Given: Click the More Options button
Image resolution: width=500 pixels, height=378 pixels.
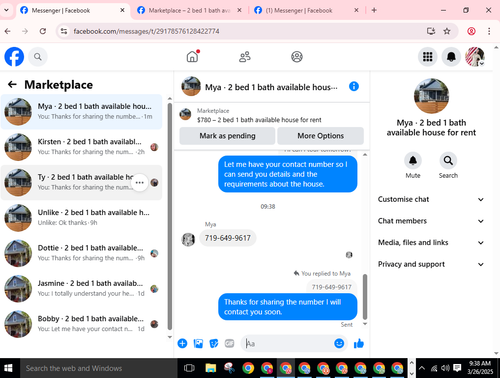Looking at the screenshot, I should 320,136.
